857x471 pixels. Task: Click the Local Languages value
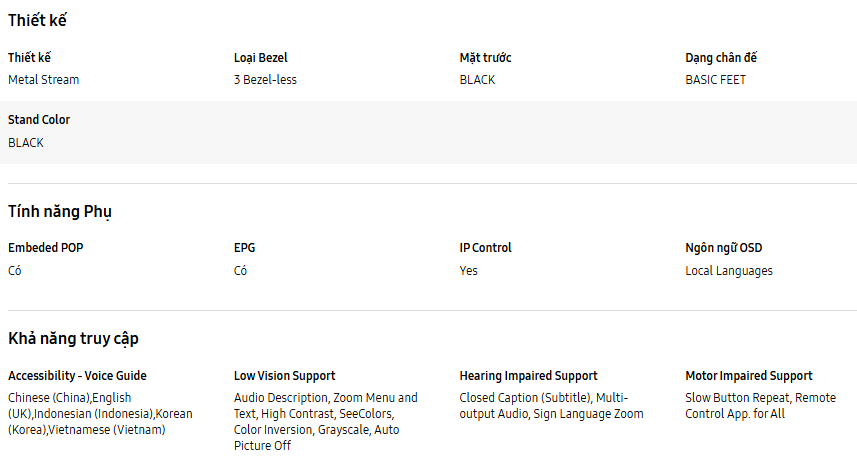tap(728, 271)
